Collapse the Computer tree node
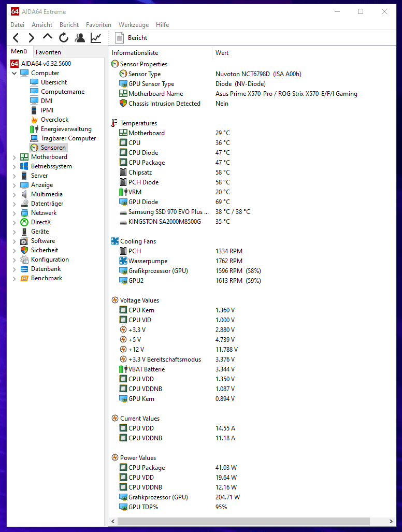 pos(15,73)
